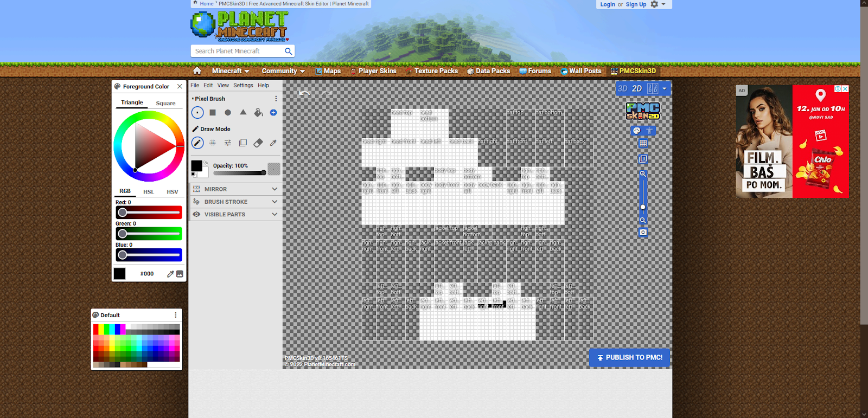Switch to the Square color picker tab
The height and width of the screenshot is (418, 868).
pyautogui.click(x=165, y=103)
